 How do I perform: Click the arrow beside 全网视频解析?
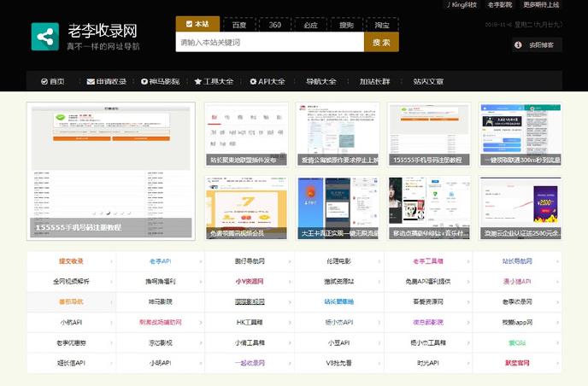click(111, 282)
